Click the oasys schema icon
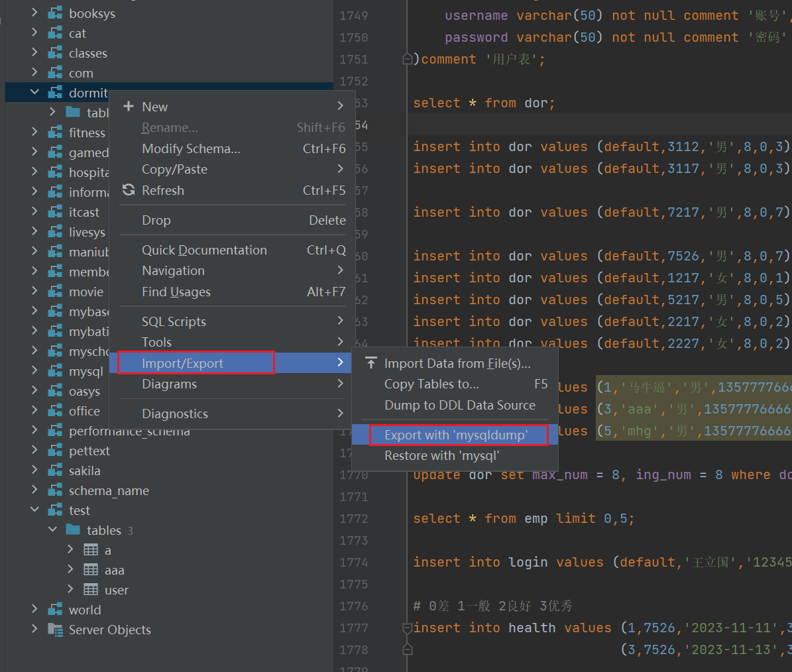This screenshot has width=792, height=672. [55, 391]
